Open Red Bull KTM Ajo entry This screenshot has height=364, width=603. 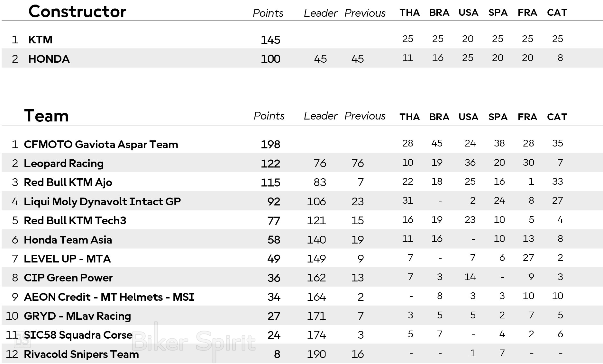pos(68,182)
